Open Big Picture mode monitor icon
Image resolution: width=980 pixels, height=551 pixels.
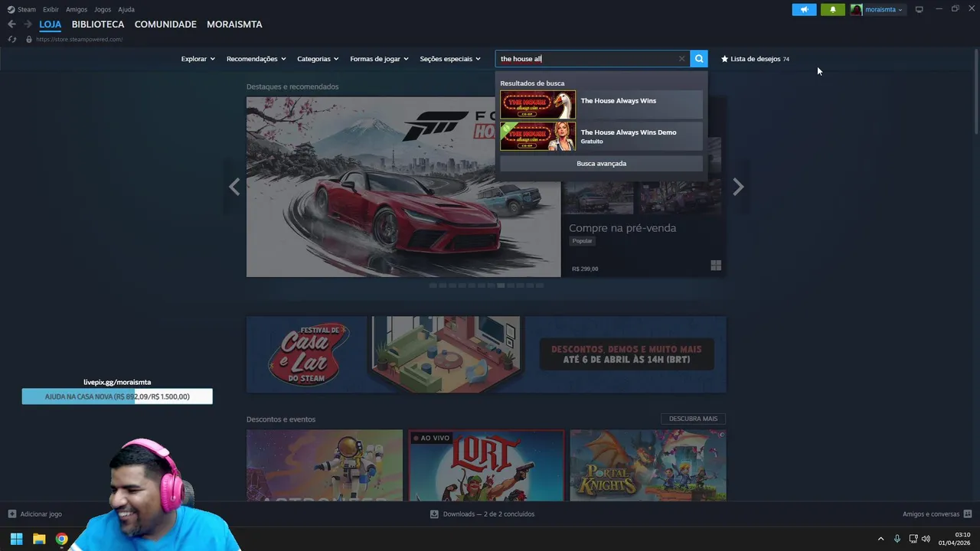tap(919, 9)
